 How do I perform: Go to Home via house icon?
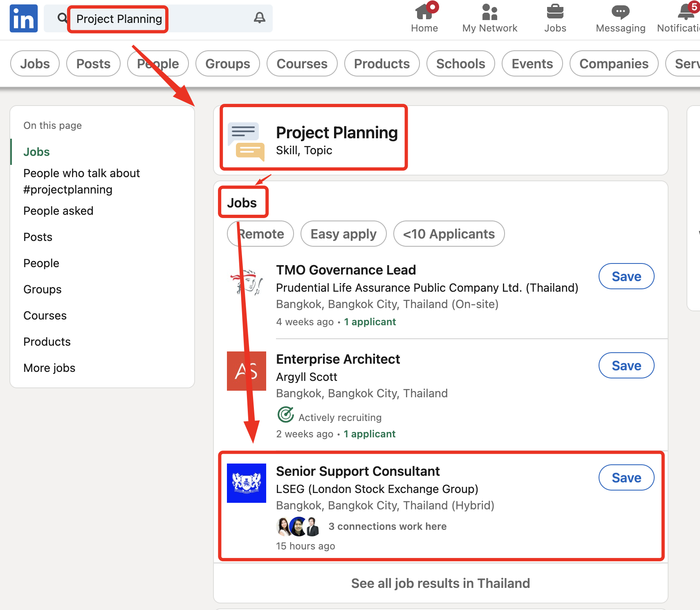coord(424,11)
